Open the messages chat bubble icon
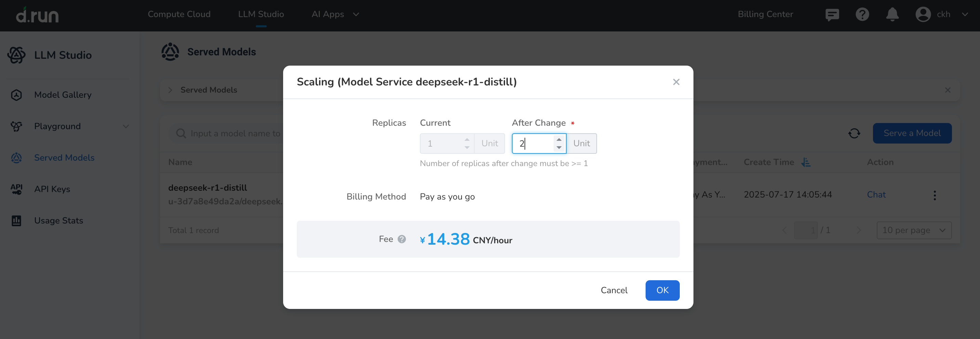980x339 pixels. tap(832, 14)
